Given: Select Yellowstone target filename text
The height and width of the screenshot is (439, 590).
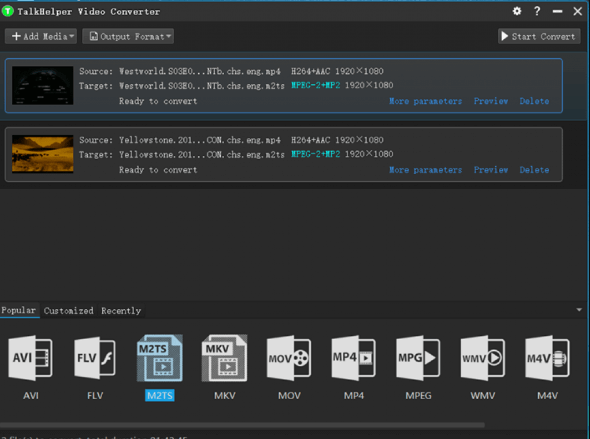Looking at the screenshot, I should pos(202,155).
